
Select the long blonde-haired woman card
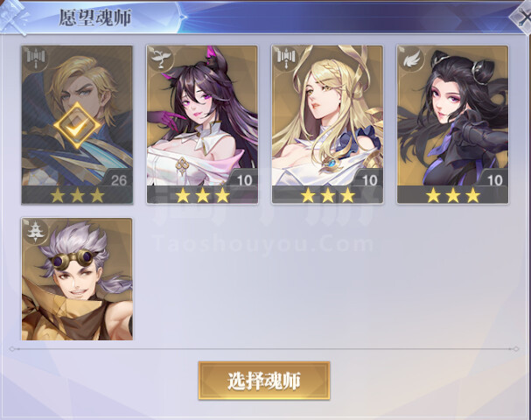pyautogui.click(x=327, y=124)
